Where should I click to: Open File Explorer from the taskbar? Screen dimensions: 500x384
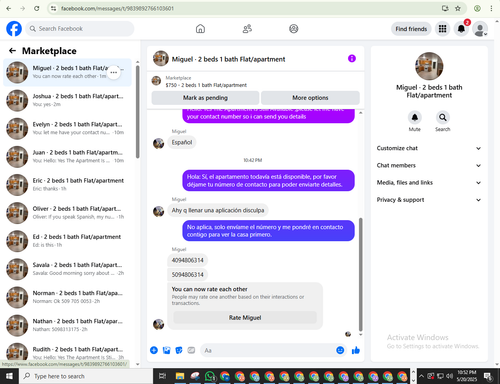(180, 376)
